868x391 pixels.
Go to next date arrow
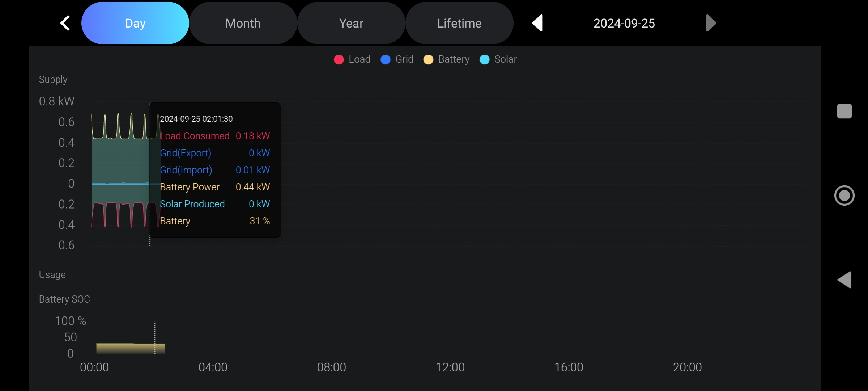710,23
